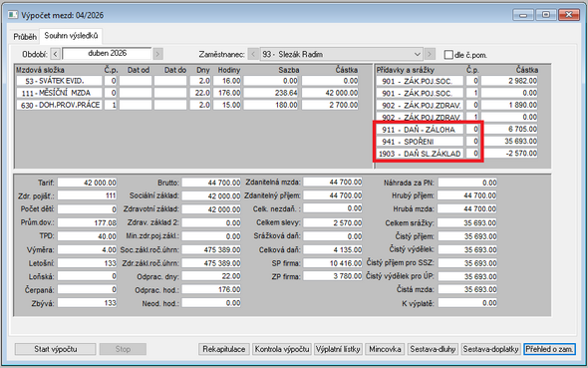The height and width of the screenshot is (368, 588).
Task: Click the K výplatě field
Action: [x=467, y=303]
